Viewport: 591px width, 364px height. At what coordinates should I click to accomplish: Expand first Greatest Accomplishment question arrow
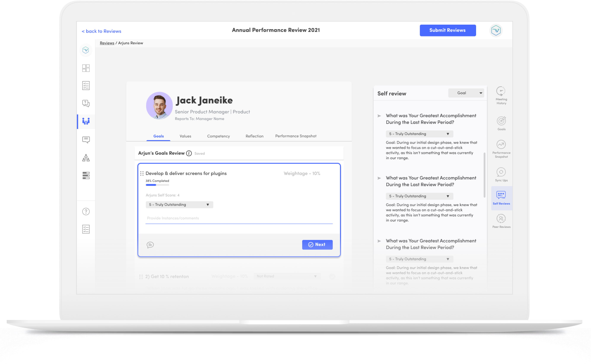[x=379, y=116]
